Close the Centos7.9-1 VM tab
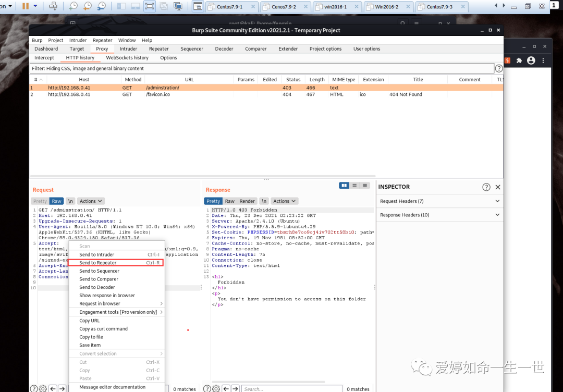Screen dimensions: 563x392 (253, 7)
